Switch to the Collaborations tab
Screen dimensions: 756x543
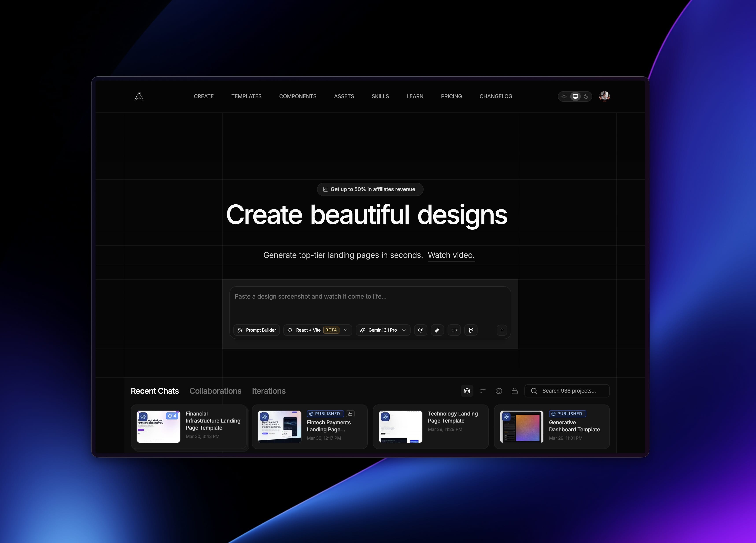(215, 391)
